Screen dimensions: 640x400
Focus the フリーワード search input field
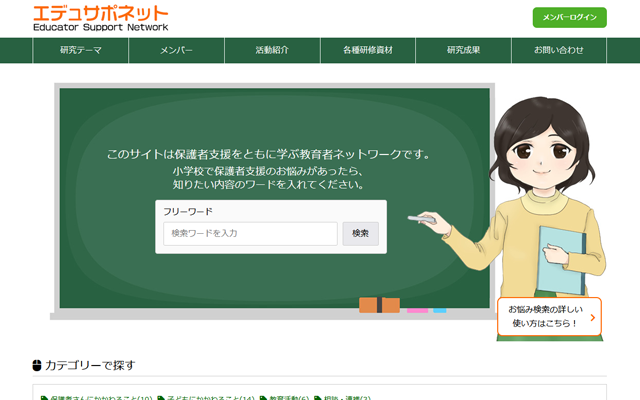click(250, 234)
